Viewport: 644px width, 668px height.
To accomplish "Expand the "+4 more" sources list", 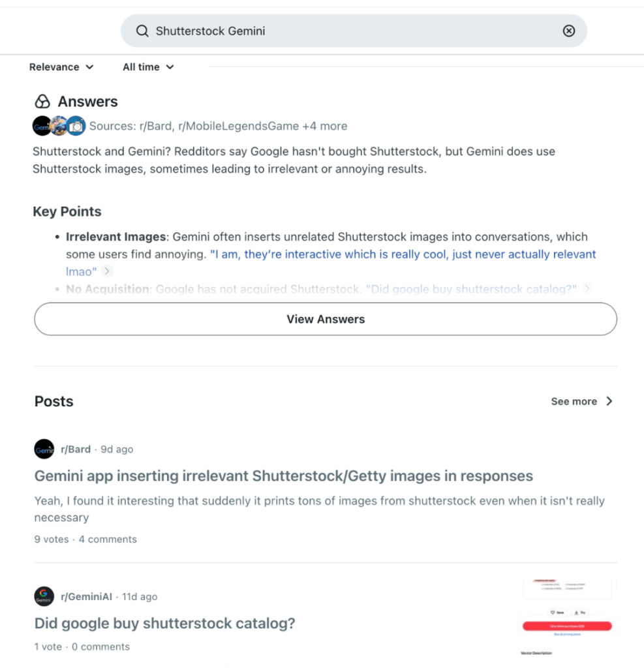I will [x=324, y=126].
